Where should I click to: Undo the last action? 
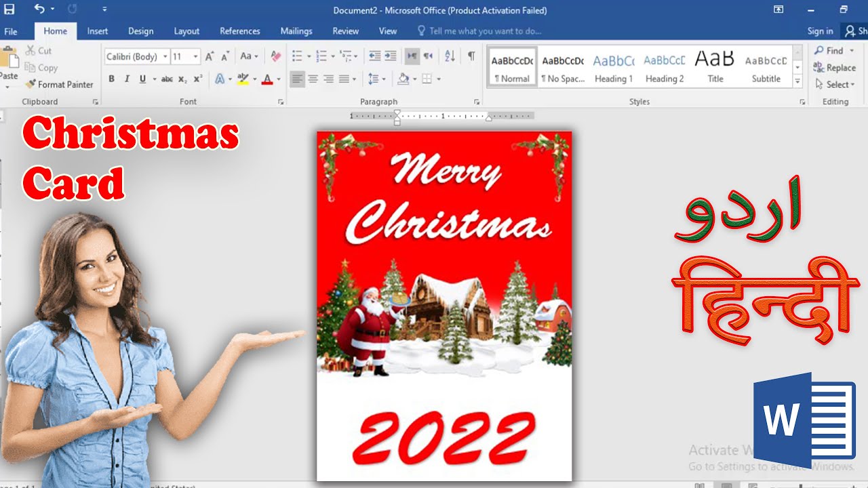point(39,9)
